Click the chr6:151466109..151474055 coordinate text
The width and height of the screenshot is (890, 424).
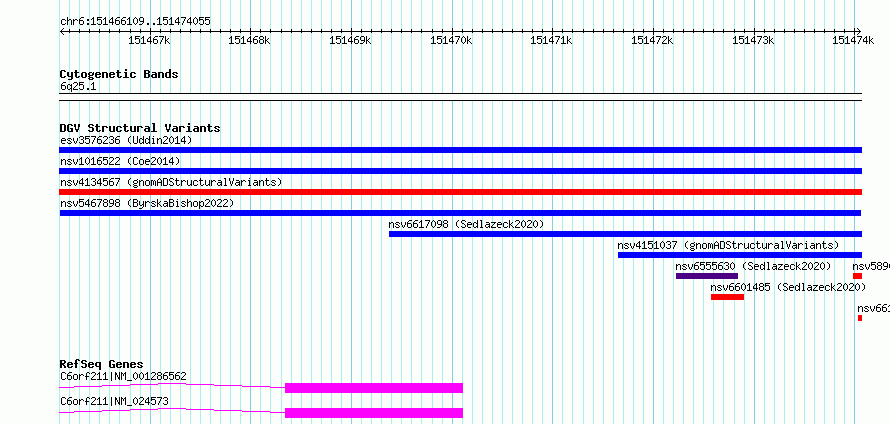coord(135,22)
